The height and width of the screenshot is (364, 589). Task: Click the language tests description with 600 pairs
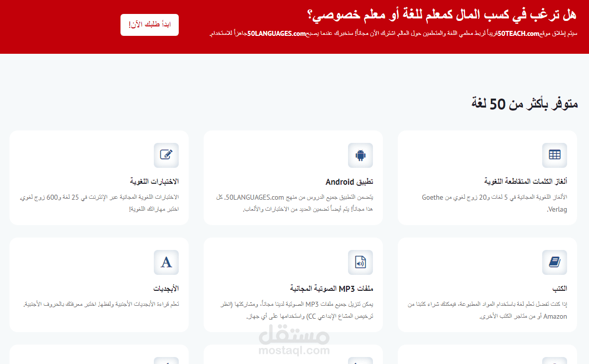(x=99, y=203)
